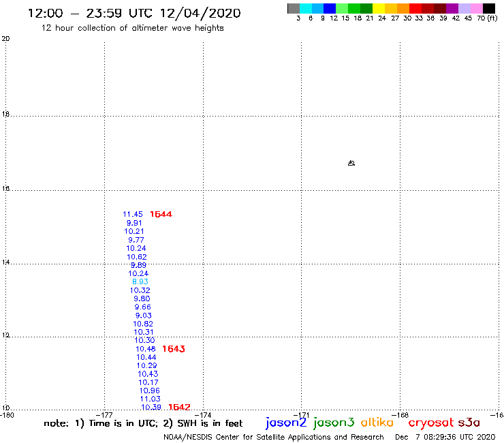Click the legend unit label 70 (ft)
Viewport: 504px width, 443px height.
487,18
